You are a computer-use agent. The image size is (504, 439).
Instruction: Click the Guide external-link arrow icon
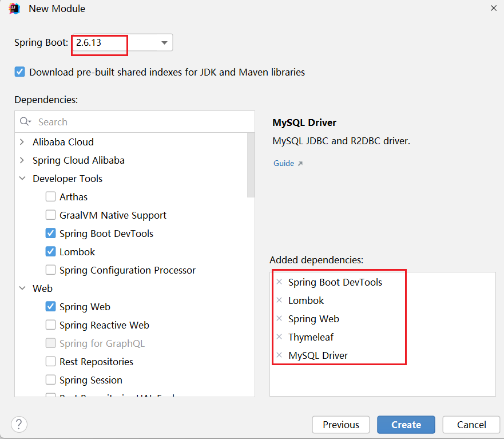[300, 163]
